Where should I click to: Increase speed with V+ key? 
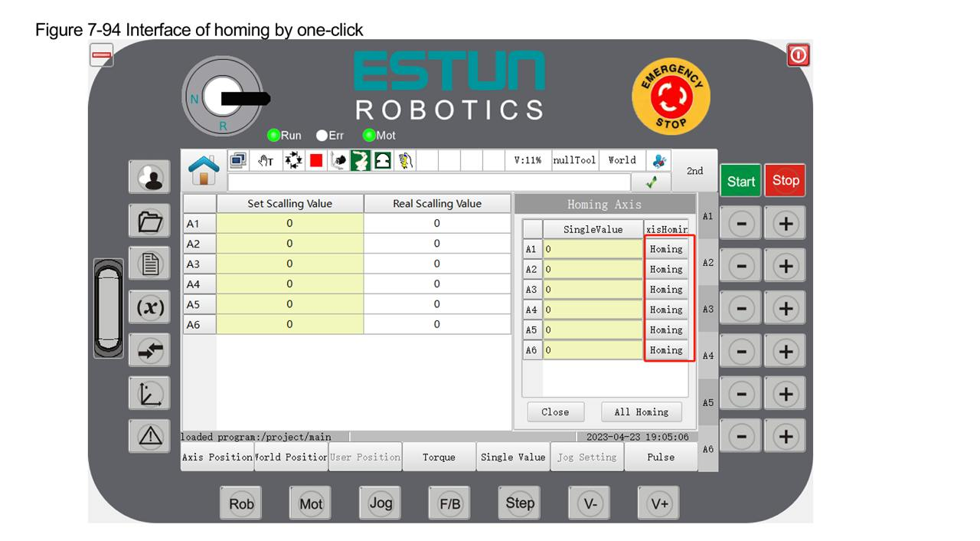[x=658, y=503]
